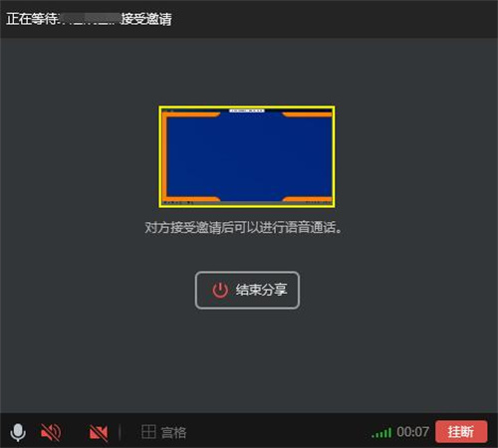
Task: Click the 对方接受邀请后可以进行语音通话 message
Action: tap(244, 228)
